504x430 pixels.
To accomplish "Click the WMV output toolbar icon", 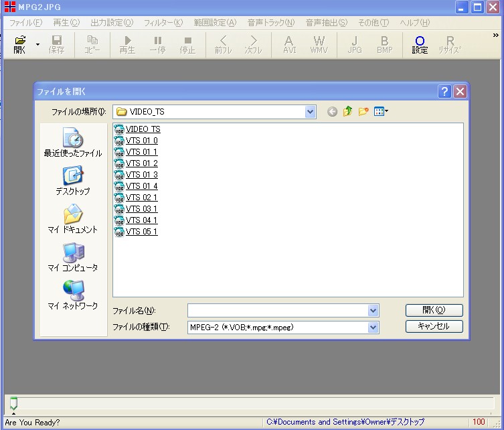I will [x=319, y=45].
